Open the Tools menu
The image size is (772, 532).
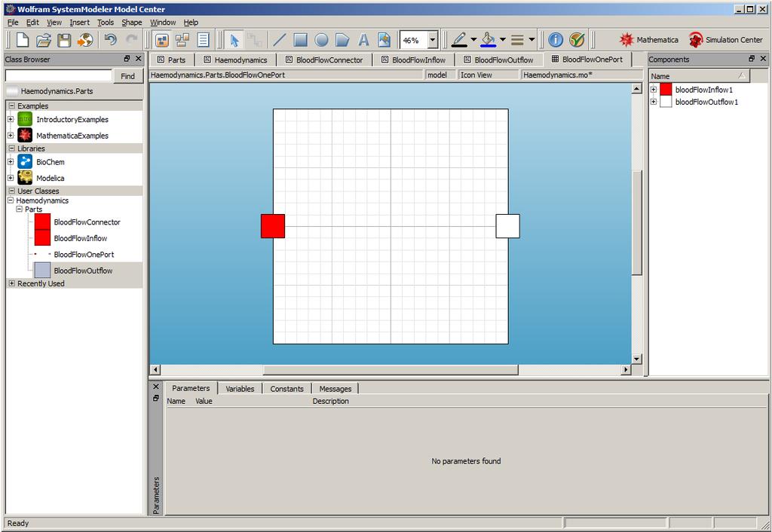point(106,22)
